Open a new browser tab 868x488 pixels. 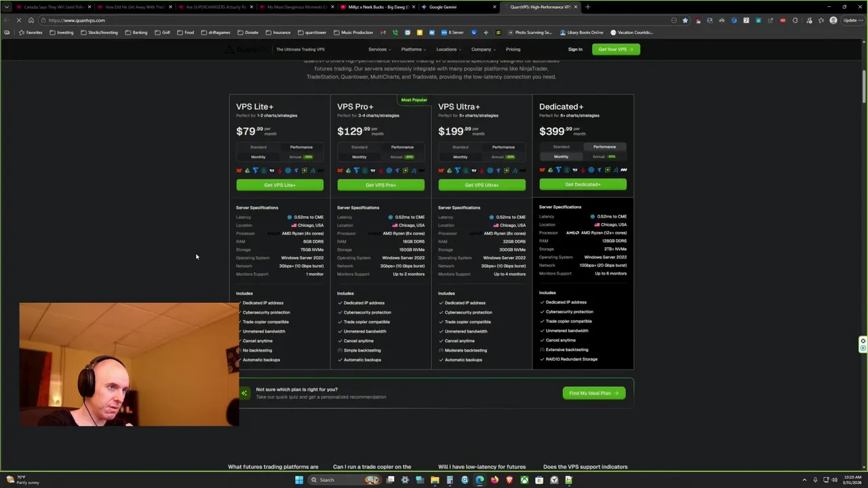click(x=587, y=7)
